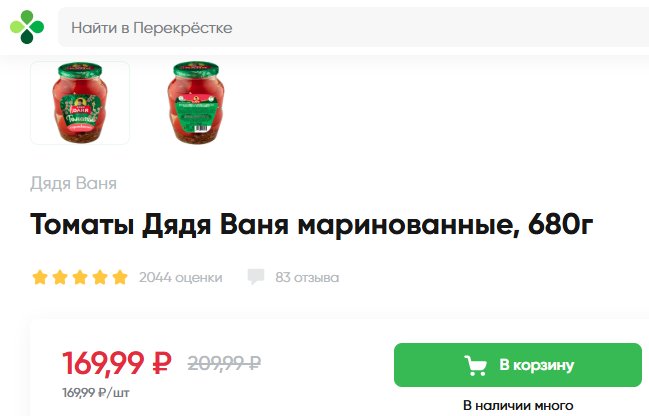Screen dimensions: 649x416
Task: Click the fifth rating star
Action: point(120,277)
